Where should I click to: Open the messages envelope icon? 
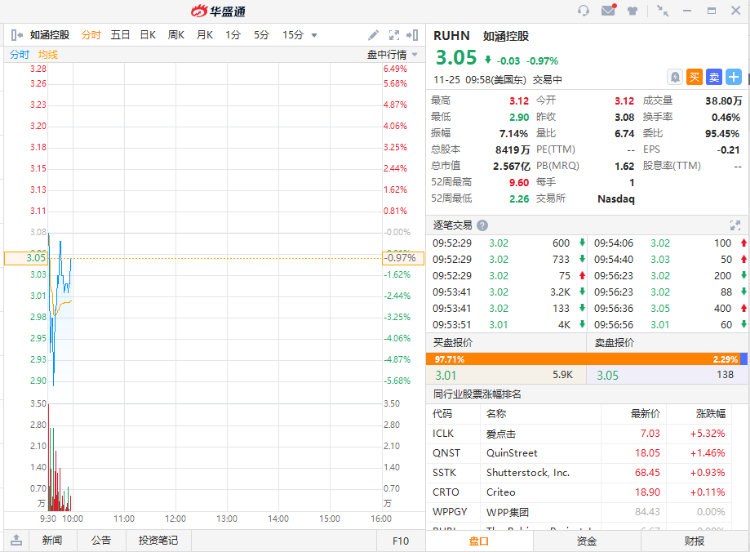[608, 11]
